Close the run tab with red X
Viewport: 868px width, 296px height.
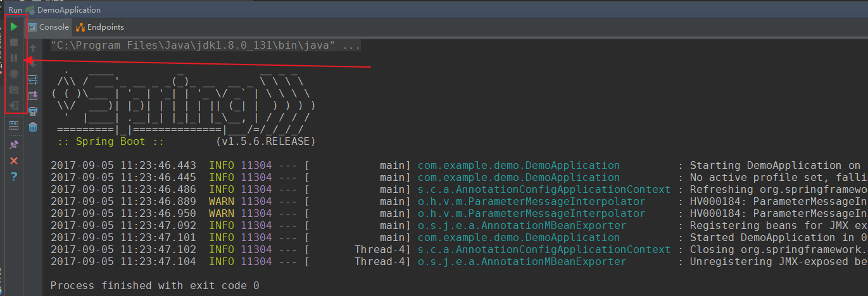[x=13, y=161]
